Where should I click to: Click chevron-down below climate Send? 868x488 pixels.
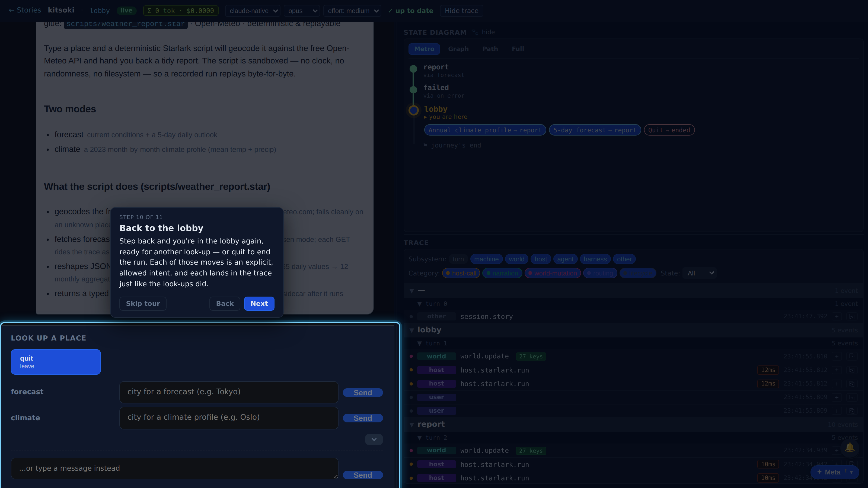click(374, 439)
